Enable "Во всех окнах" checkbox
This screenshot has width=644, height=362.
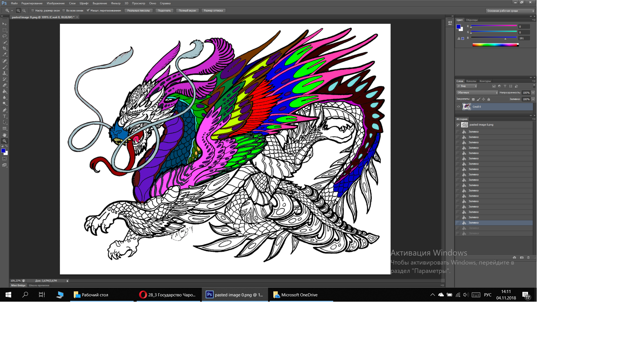coord(64,11)
